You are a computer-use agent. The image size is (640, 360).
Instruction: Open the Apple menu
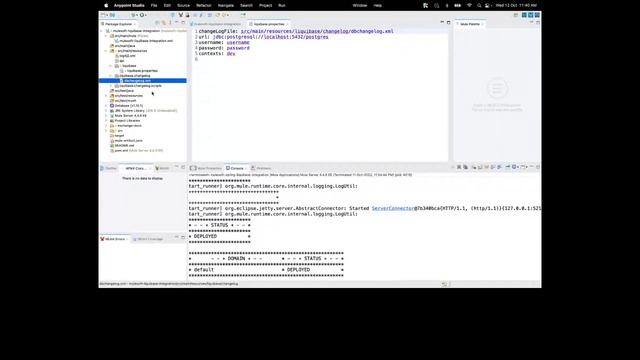pos(106,6)
